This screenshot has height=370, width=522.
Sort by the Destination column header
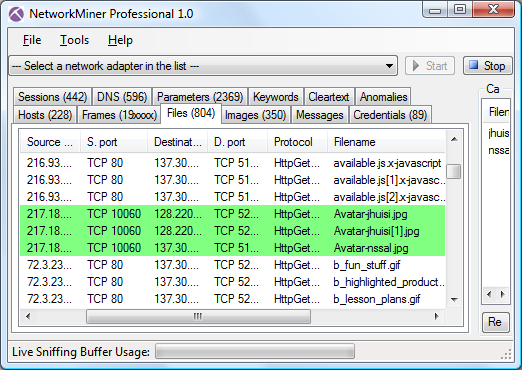point(177,142)
